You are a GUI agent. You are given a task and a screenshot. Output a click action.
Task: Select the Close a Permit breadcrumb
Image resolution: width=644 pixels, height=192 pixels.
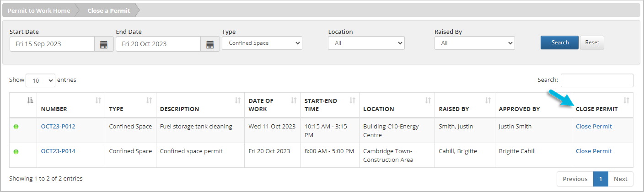[x=109, y=11]
